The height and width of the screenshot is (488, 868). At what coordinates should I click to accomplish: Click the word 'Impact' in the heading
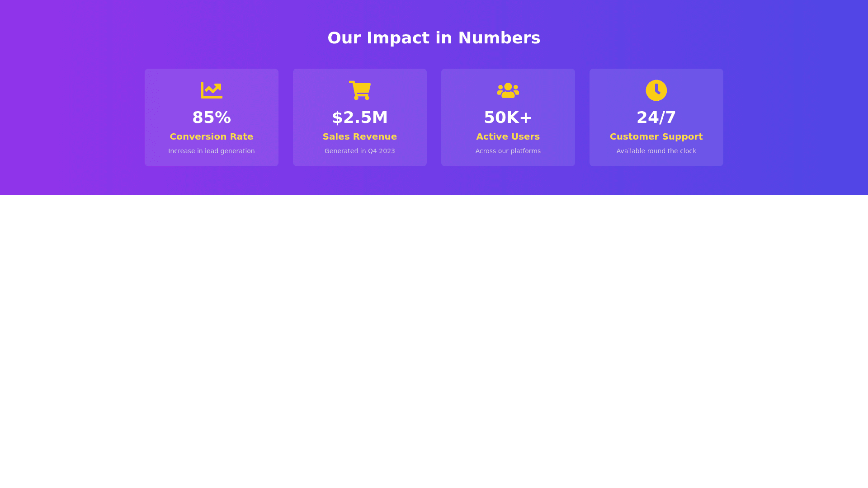398,38
